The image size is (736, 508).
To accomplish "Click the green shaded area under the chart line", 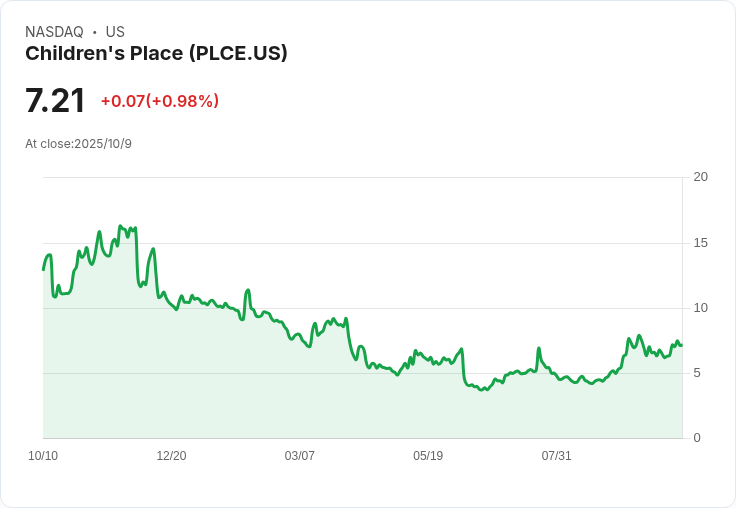I will [x=300, y=400].
